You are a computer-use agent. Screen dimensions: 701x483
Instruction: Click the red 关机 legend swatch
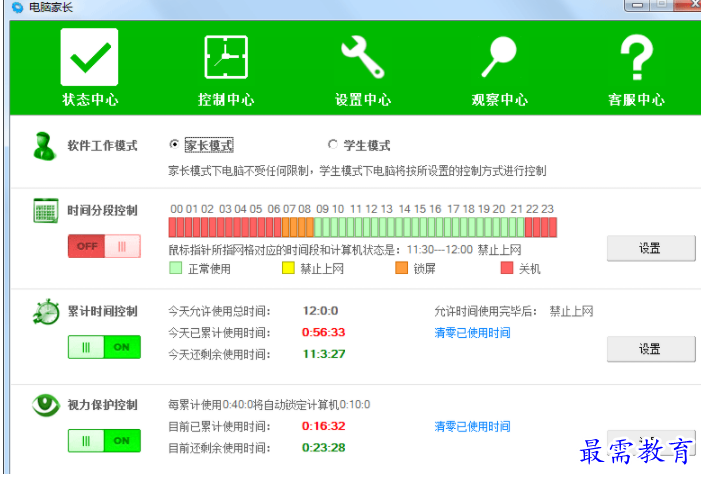(x=507, y=268)
